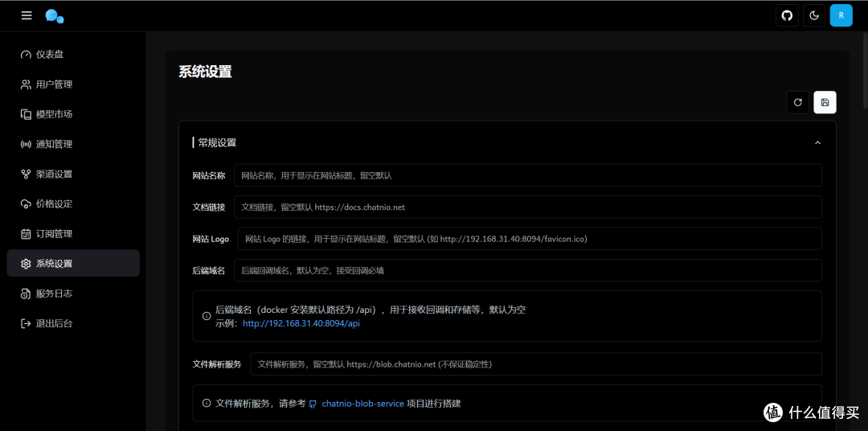
Task: Toggle the hamburger sidebar menu
Action: coord(27,15)
